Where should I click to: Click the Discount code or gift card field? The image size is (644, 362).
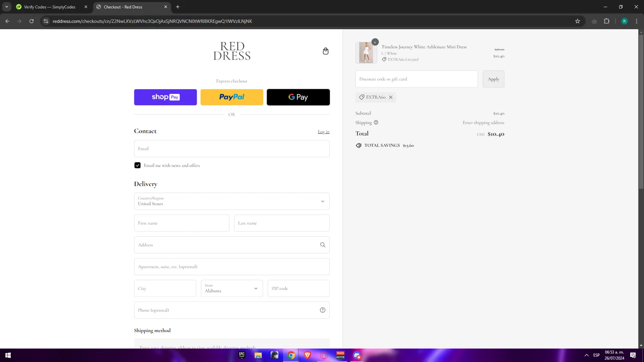(416, 79)
